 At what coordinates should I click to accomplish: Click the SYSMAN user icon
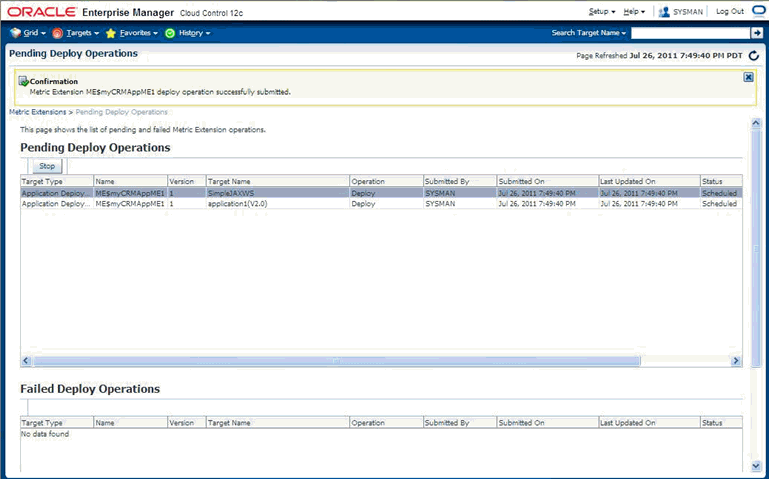[x=664, y=11]
